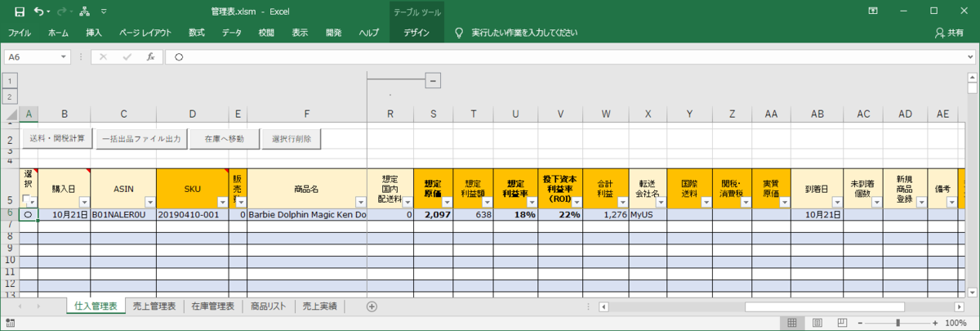Open the データ ribbon tab
Screen dimensions: 980x331
[x=232, y=33]
